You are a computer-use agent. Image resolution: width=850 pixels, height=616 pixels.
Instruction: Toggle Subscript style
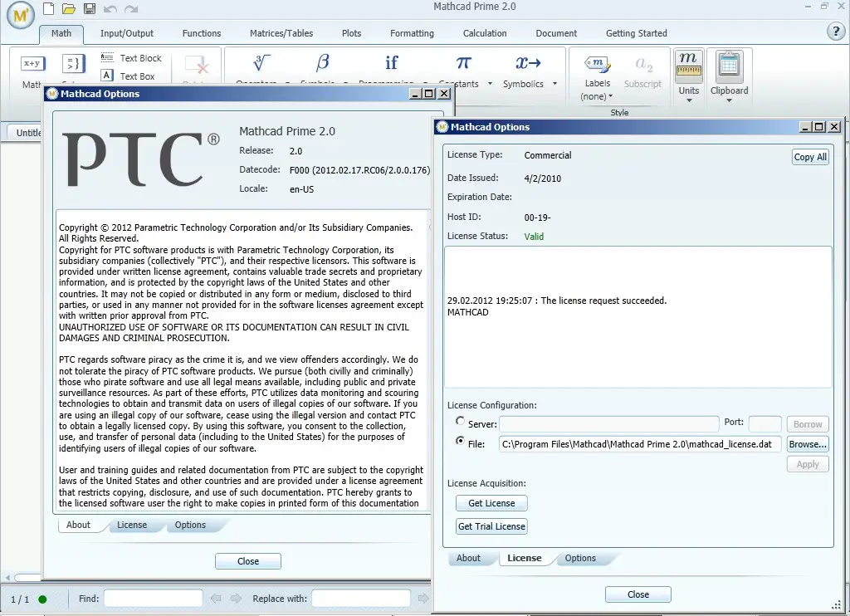[x=643, y=72]
